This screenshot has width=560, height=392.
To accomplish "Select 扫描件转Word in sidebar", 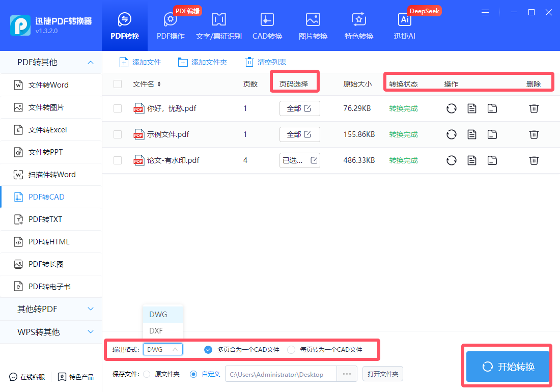I will click(x=51, y=175).
